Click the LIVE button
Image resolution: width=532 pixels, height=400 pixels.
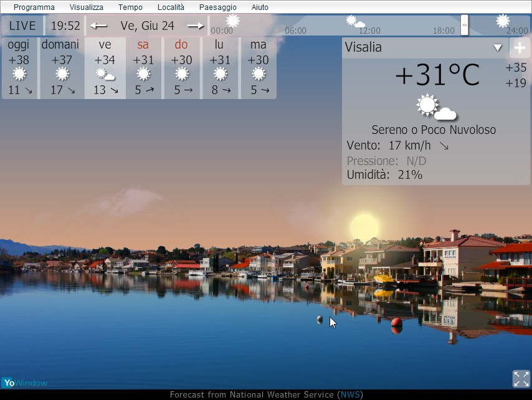(22, 26)
